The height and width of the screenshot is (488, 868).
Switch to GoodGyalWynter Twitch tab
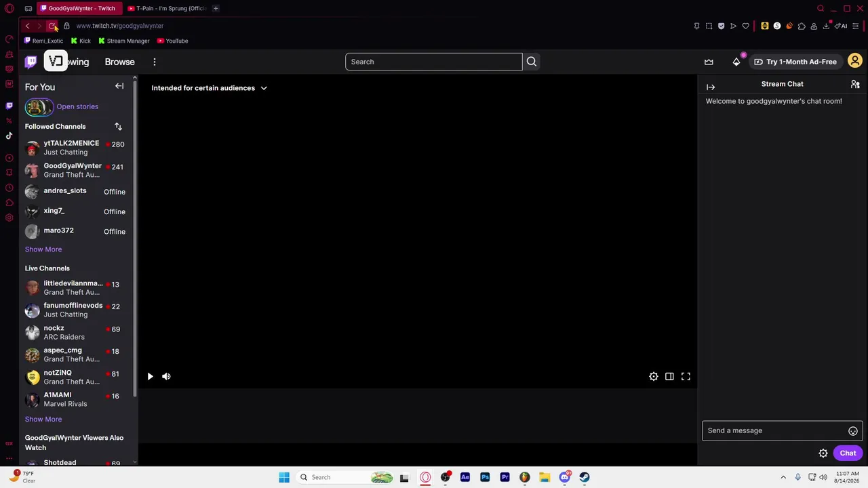click(x=79, y=8)
